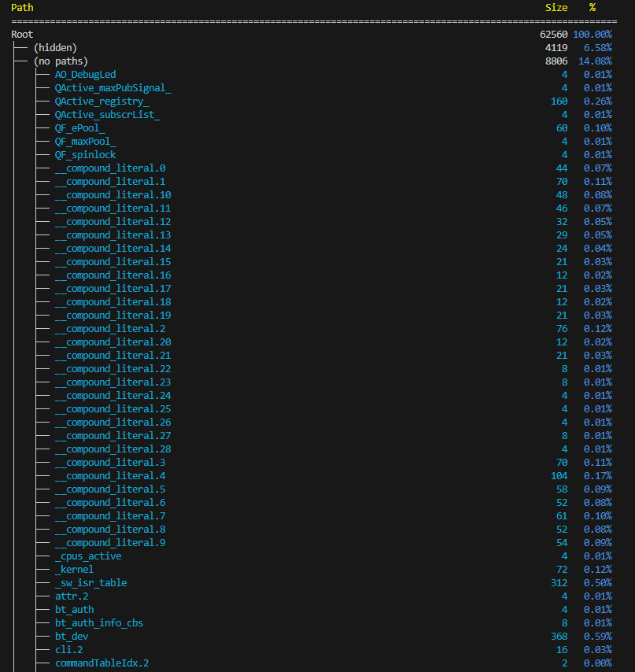
Task: Expand the (hidden) tree node
Action: coord(54,48)
